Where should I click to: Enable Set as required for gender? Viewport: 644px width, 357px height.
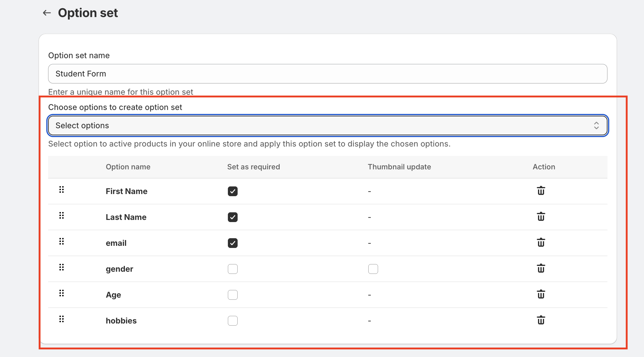click(x=233, y=269)
